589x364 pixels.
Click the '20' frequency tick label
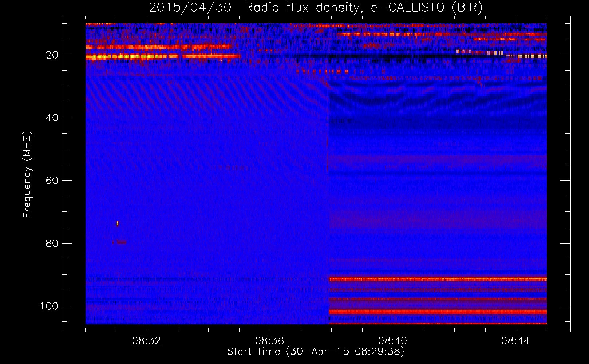(x=52, y=55)
